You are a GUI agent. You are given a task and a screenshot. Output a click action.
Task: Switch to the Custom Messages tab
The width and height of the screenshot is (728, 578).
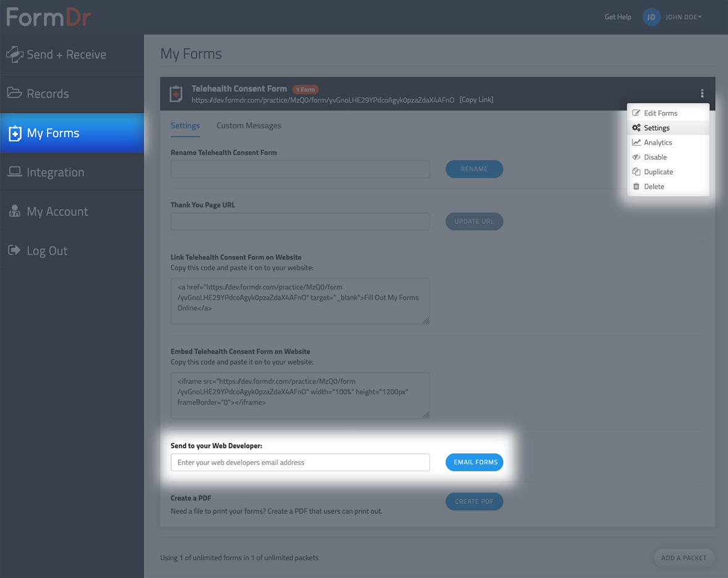pyautogui.click(x=249, y=125)
